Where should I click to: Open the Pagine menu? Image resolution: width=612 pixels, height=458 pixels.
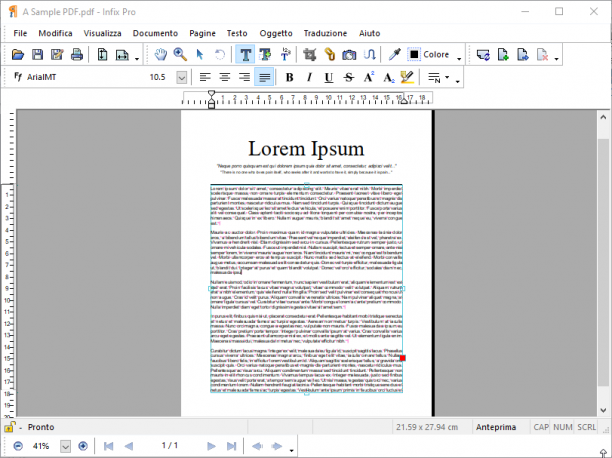tap(203, 33)
